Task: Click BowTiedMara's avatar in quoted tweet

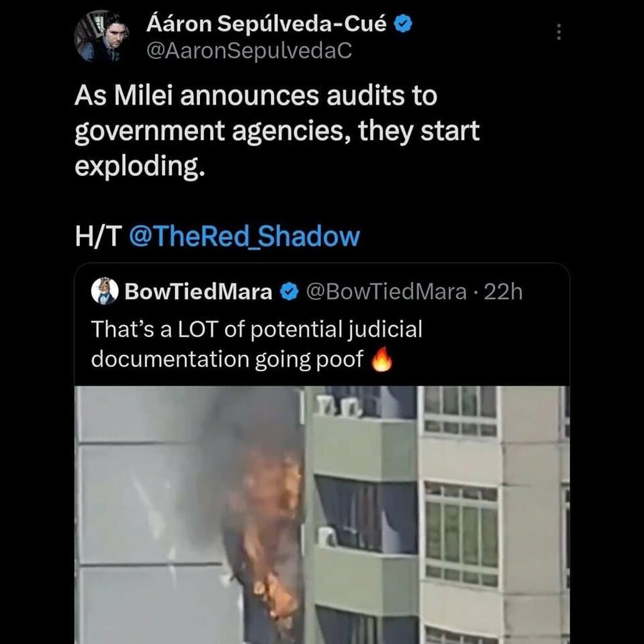Action: [x=105, y=291]
